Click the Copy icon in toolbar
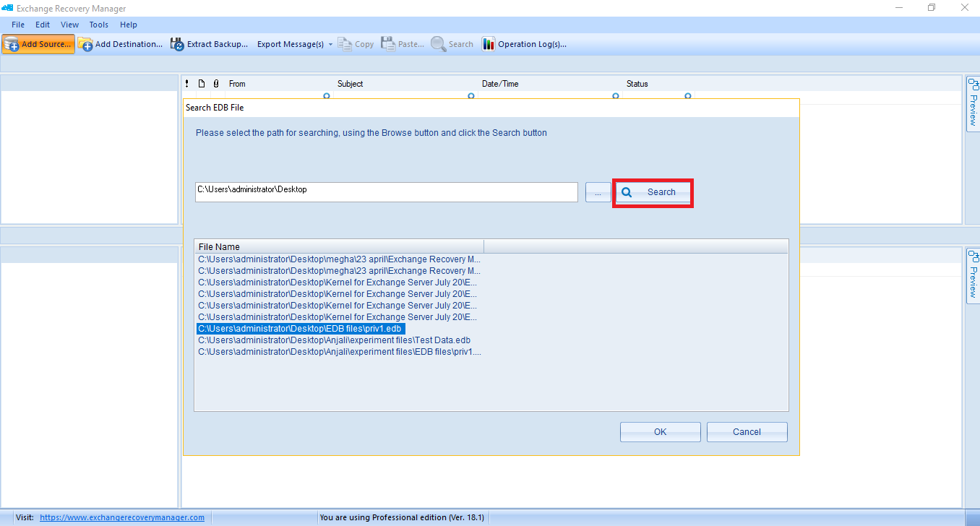This screenshot has width=980, height=526. 345,44
